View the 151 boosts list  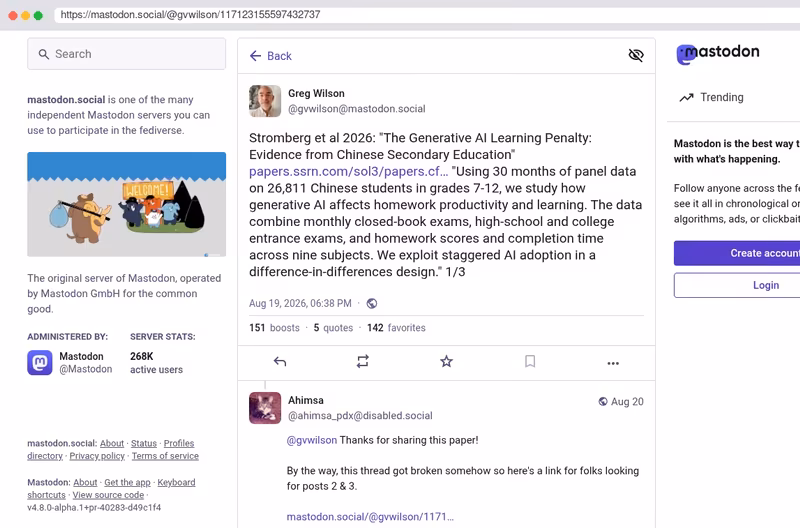274,328
